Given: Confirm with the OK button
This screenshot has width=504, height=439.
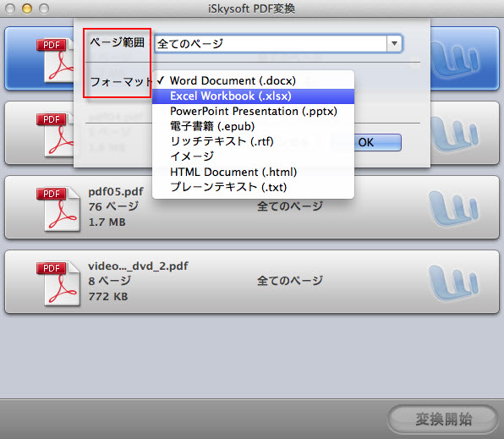Looking at the screenshot, I should [x=366, y=142].
